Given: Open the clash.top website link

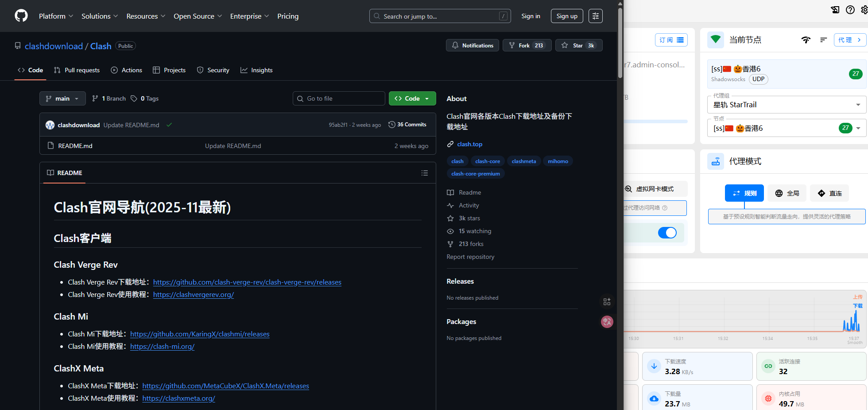Looking at the screenshot, I should pyautogui.click(x=469, y=144).
